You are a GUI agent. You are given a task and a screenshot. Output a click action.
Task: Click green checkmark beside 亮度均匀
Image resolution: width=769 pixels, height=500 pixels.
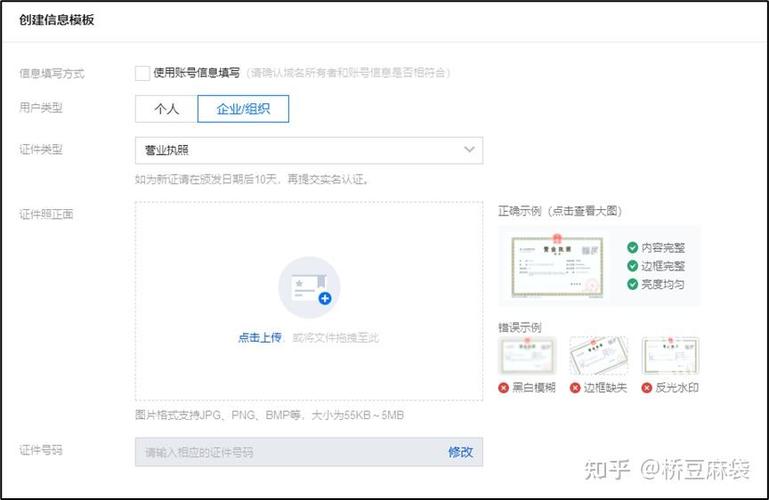point(632,284)
